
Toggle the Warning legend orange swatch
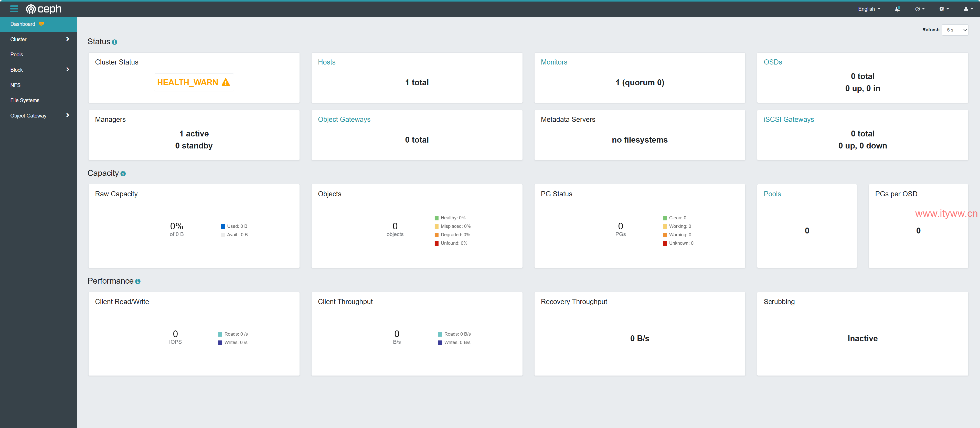pos(665,235)
